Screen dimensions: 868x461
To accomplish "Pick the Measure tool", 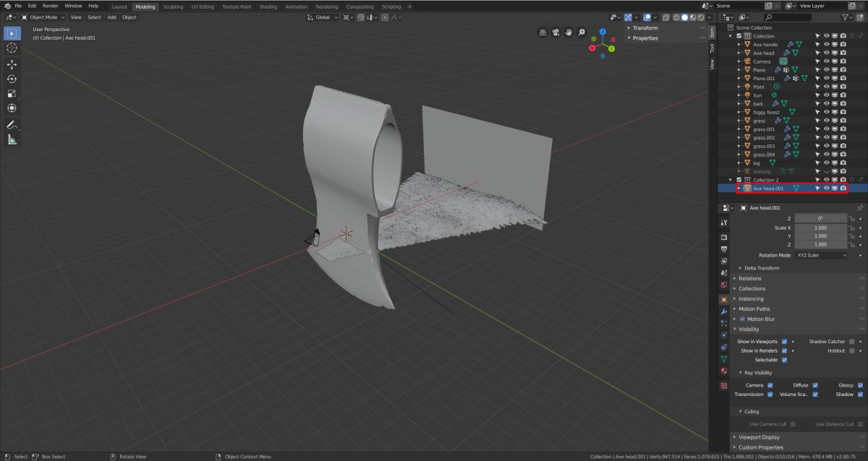I will click(x=12, y=139).
